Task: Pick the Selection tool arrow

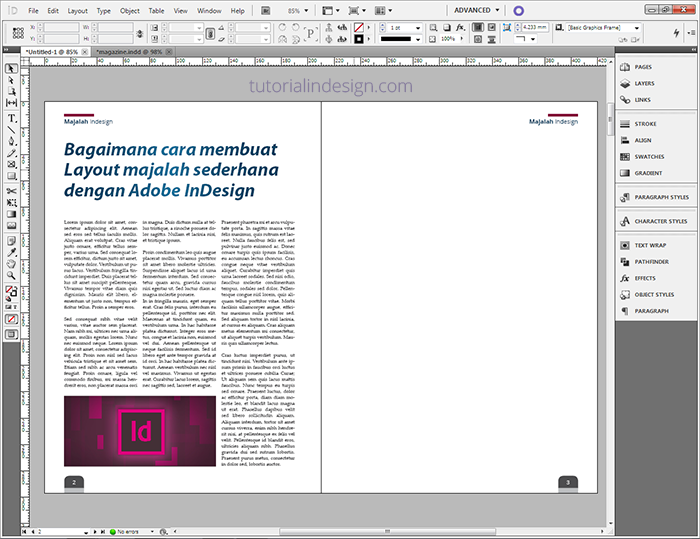Action: click(12, 69)
